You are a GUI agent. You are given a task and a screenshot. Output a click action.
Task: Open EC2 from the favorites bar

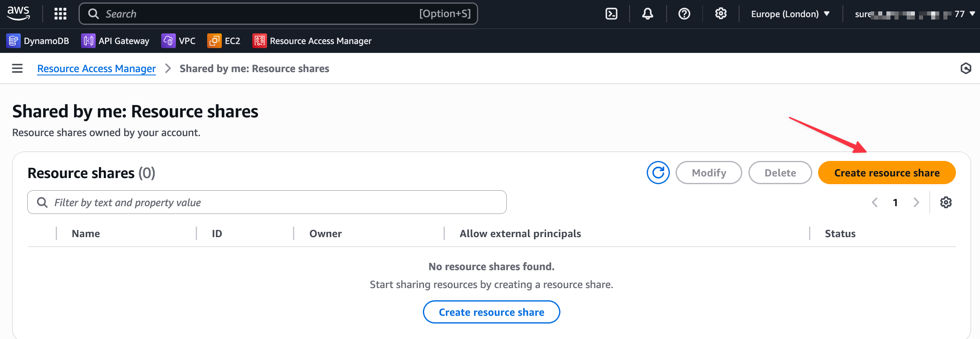click(x=224, y=41)
